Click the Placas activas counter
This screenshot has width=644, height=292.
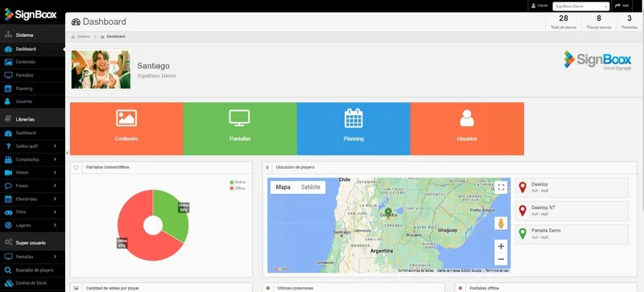pyautogui.click(x=599, y=23)
